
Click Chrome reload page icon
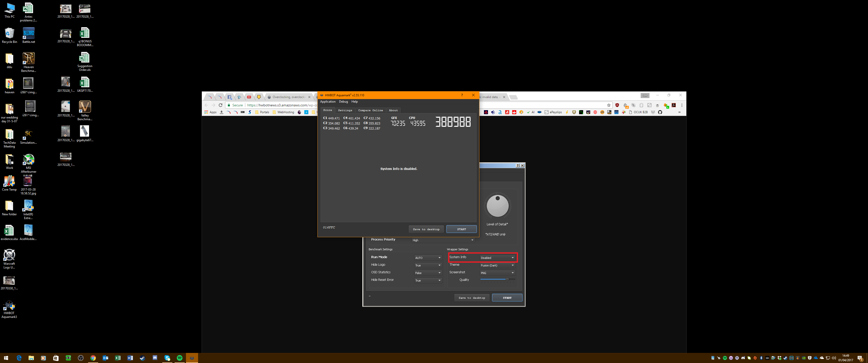(221, 105)
